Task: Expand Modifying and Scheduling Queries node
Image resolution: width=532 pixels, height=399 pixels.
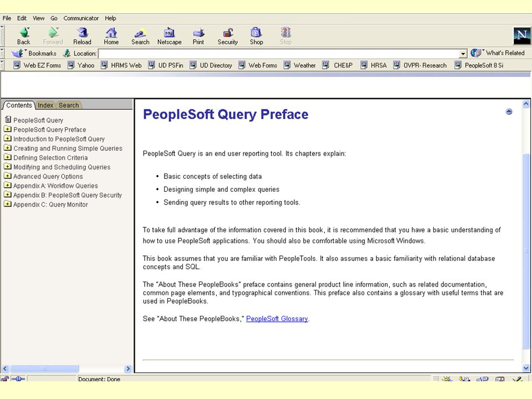Action: click(x=7, y=166)
